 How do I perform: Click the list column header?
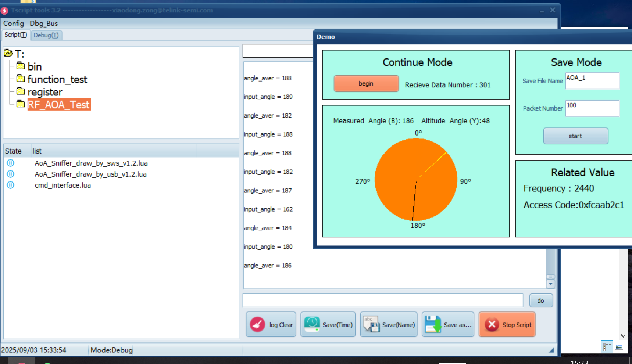113,151
